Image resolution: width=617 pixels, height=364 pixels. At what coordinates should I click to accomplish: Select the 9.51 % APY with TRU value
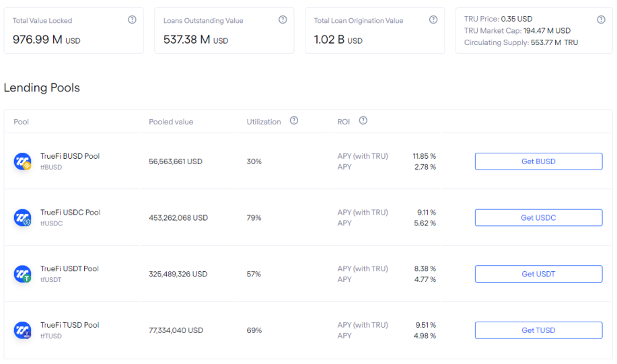pyautogui.click(x=426, y=325)
